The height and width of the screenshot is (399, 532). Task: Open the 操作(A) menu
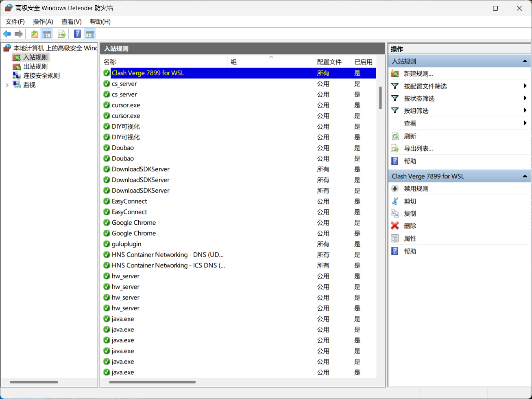click(43, 22)
